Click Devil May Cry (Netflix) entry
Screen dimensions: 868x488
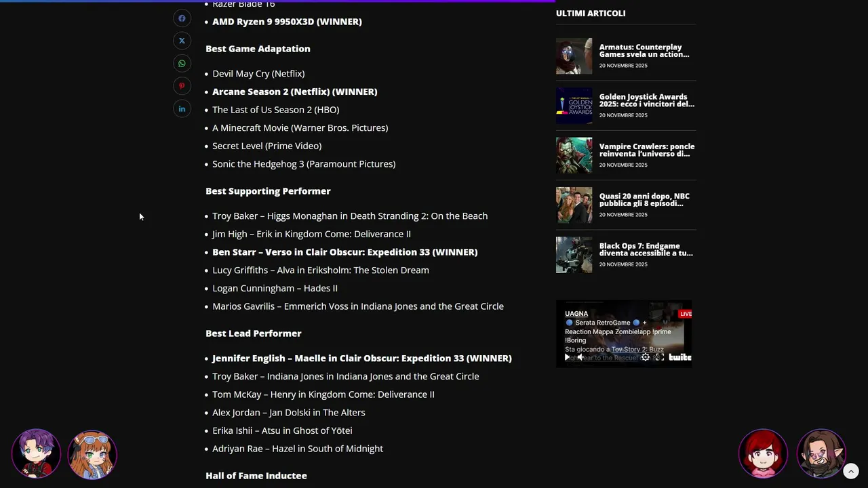click(258, 73)
